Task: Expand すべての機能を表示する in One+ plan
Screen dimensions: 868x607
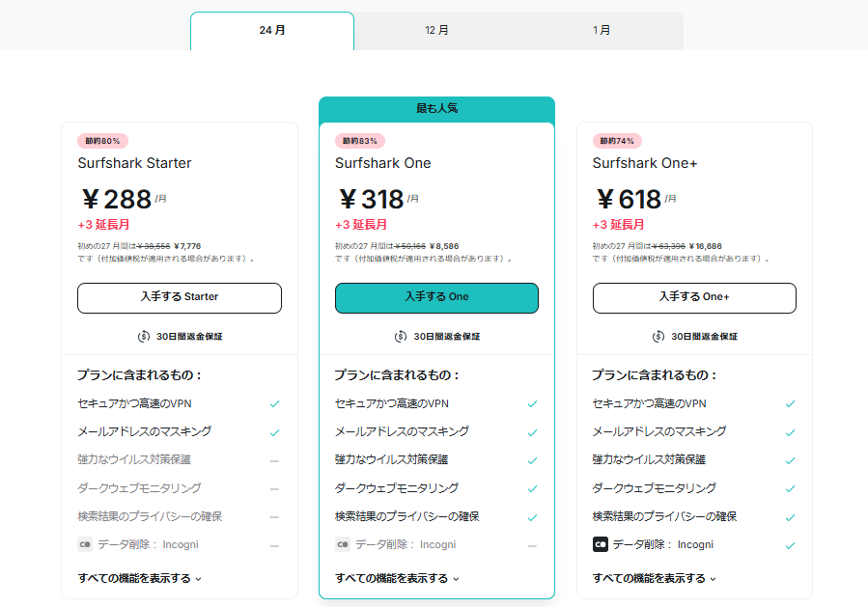Action: point(655,578)
